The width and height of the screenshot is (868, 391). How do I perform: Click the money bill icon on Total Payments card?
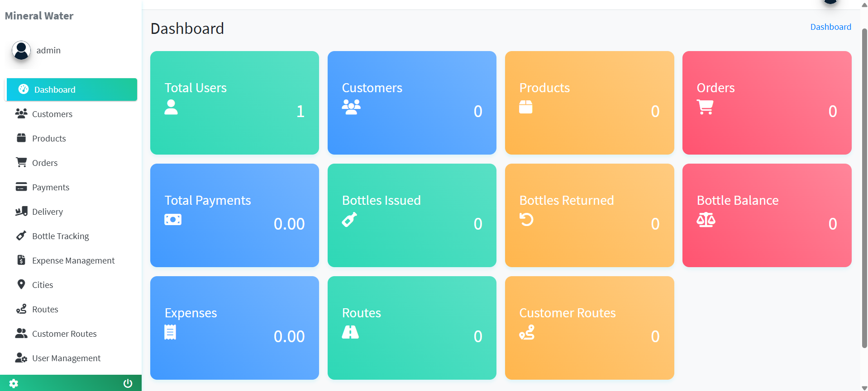click(x=173, y=220)
